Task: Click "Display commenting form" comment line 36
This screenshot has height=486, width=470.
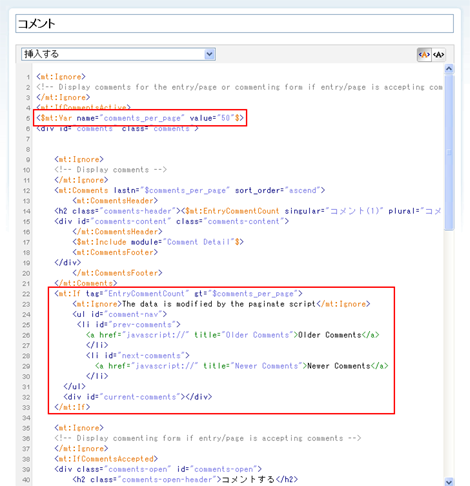Action: (208, 438)
